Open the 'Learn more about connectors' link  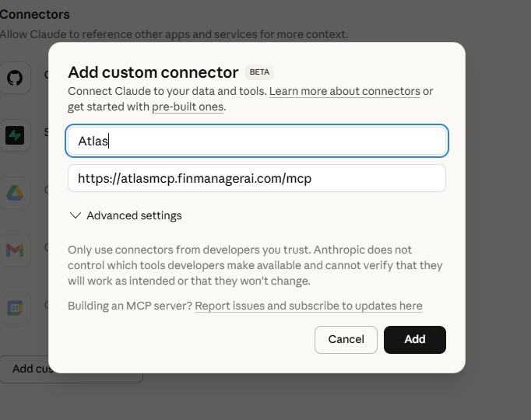[344, 91]
